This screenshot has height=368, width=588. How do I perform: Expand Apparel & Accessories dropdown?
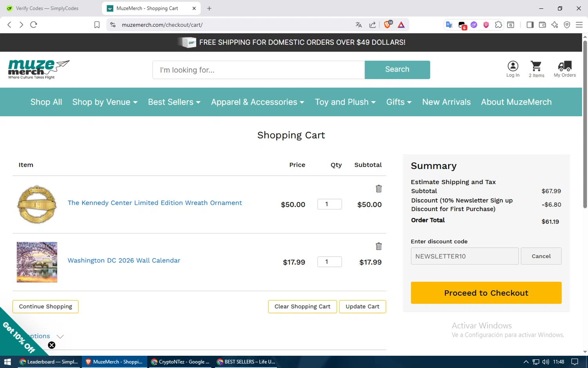click(x=258, y=102)
